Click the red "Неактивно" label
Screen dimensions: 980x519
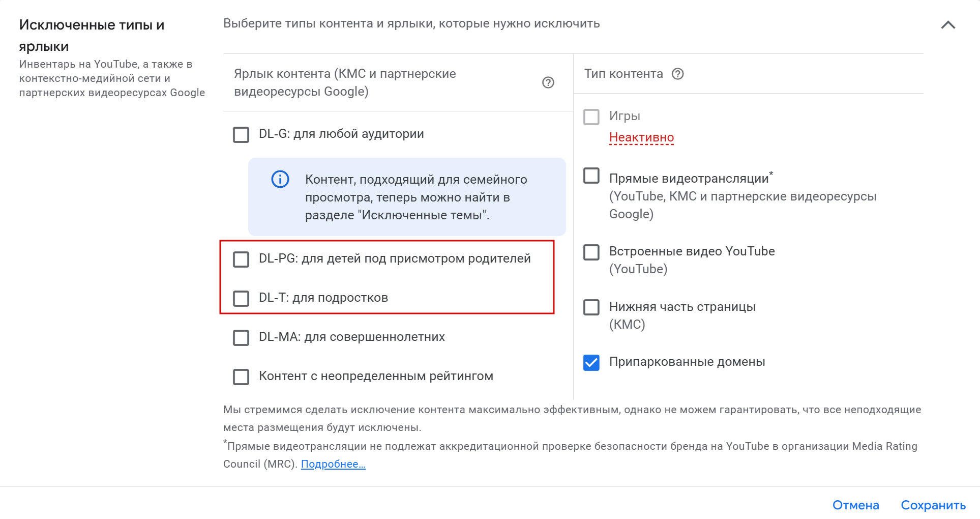641,137
